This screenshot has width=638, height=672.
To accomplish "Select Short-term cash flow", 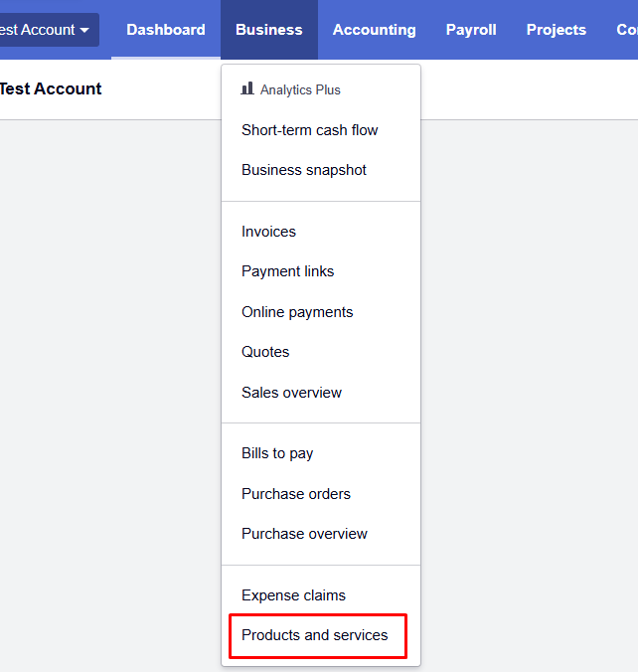I will 310,130.
